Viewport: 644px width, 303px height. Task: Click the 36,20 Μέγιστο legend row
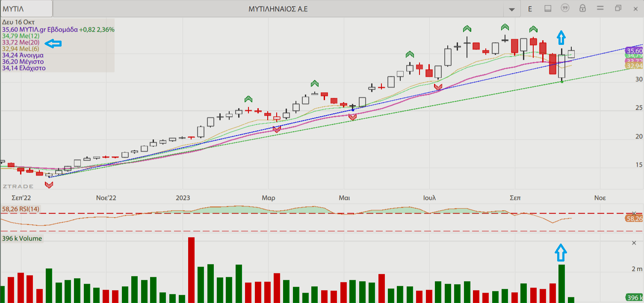coord(23,62)
